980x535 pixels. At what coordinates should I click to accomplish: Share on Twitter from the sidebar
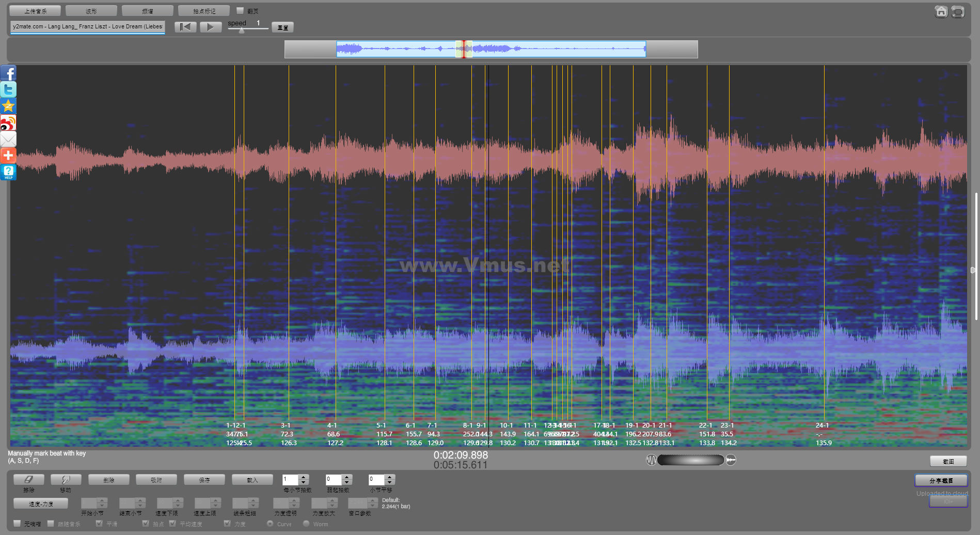pyautogui.click(x=8, y=90)
